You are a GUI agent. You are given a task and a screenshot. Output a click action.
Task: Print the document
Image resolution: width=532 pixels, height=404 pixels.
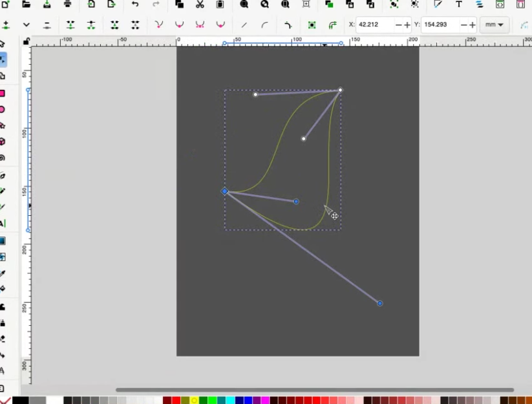67,4
